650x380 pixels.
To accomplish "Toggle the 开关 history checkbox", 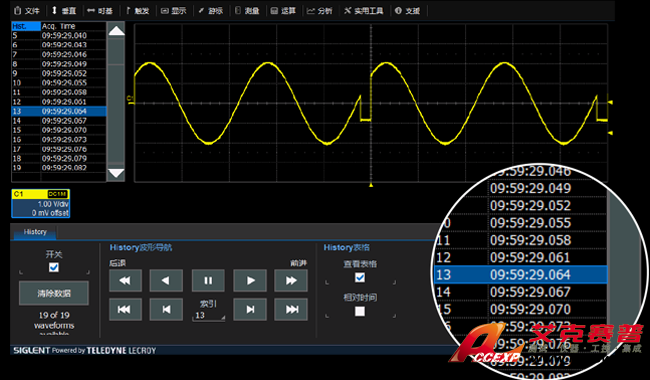I will coord(54,267).
